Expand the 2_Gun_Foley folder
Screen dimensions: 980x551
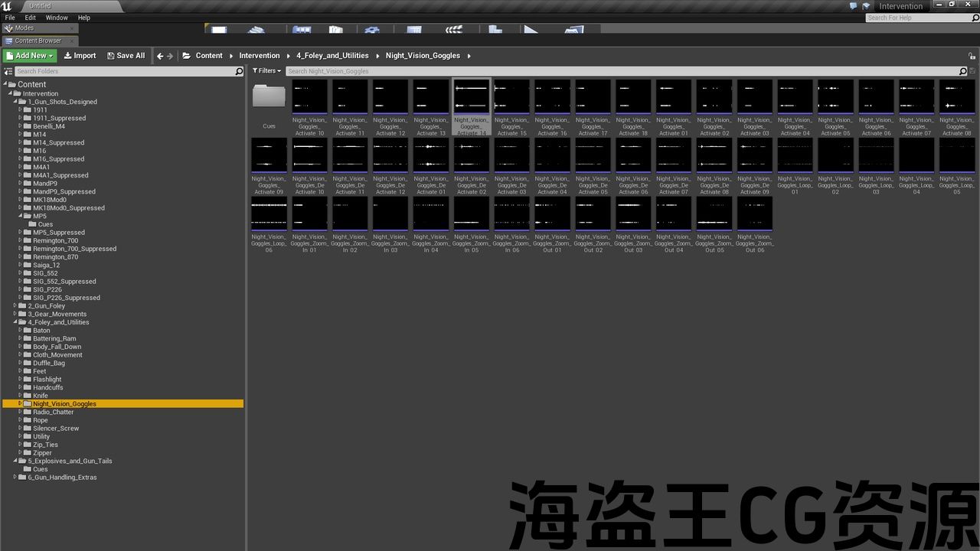pyautogui.click(x=15, y=306)
